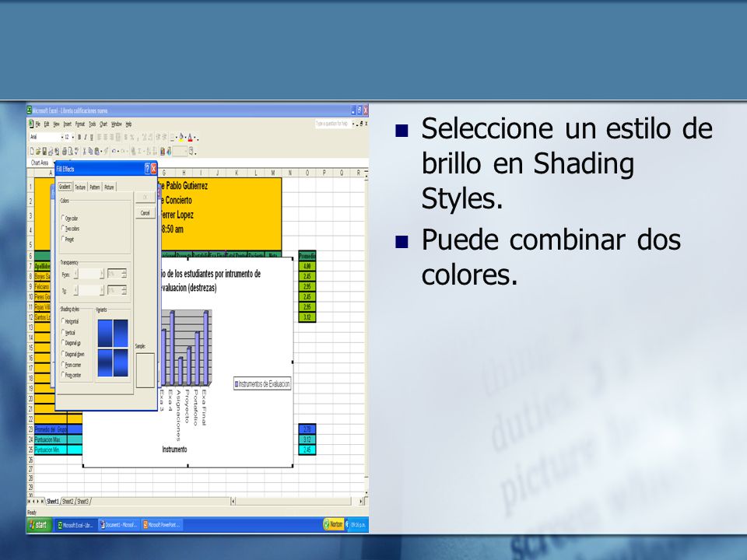Image resolution: width=747 pixels, height=560 pixels.
Task: Click the Type a question for help box
Action: (332, 124)
